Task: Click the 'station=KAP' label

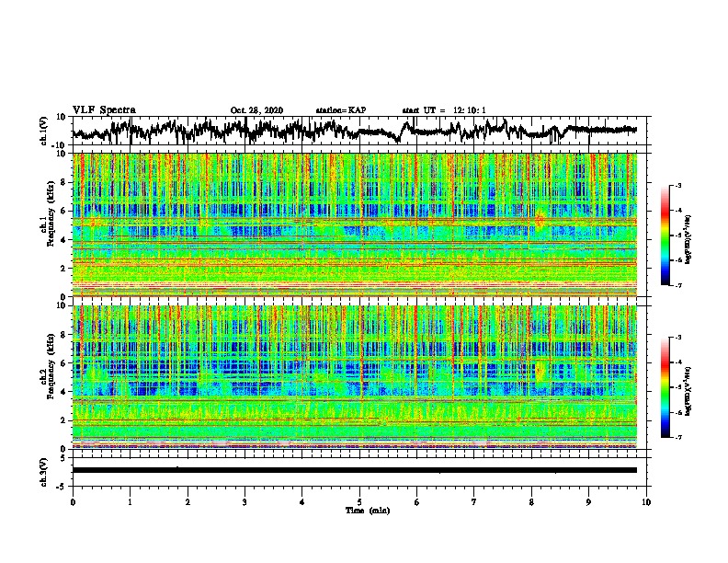Action: pyautogui.click(x=341, y=110)
